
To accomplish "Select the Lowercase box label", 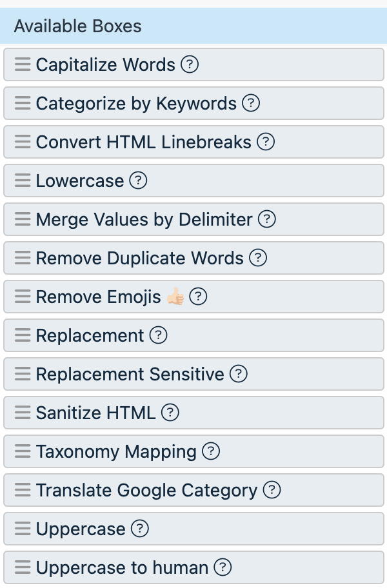I will 80,181.
